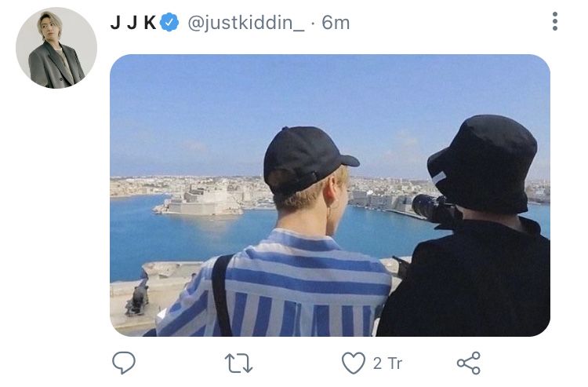The width and height of the screenshot is (588, 387).
Task: Open the attached harbor photo
Action: point(330,195)
